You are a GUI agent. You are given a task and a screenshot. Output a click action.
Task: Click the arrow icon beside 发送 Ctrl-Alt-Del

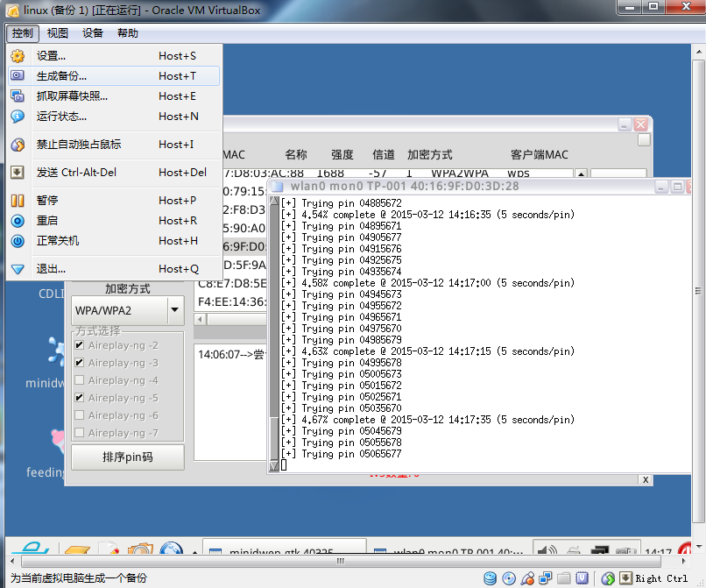[18, 172]
